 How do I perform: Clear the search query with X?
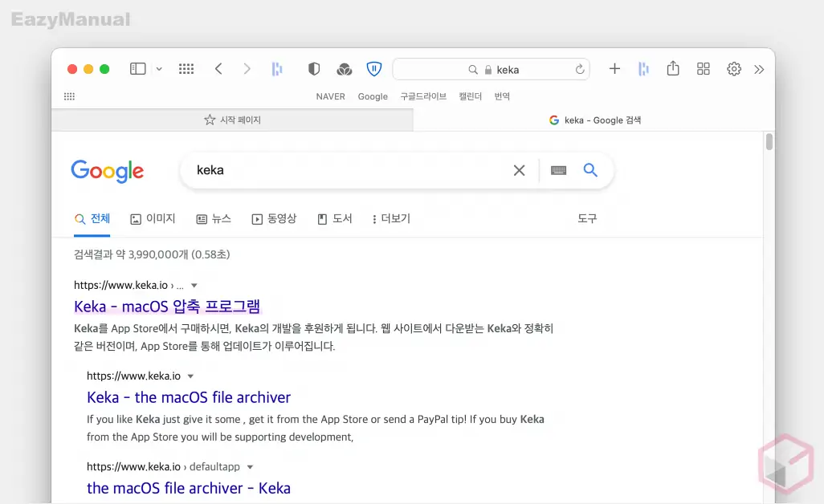519,170
